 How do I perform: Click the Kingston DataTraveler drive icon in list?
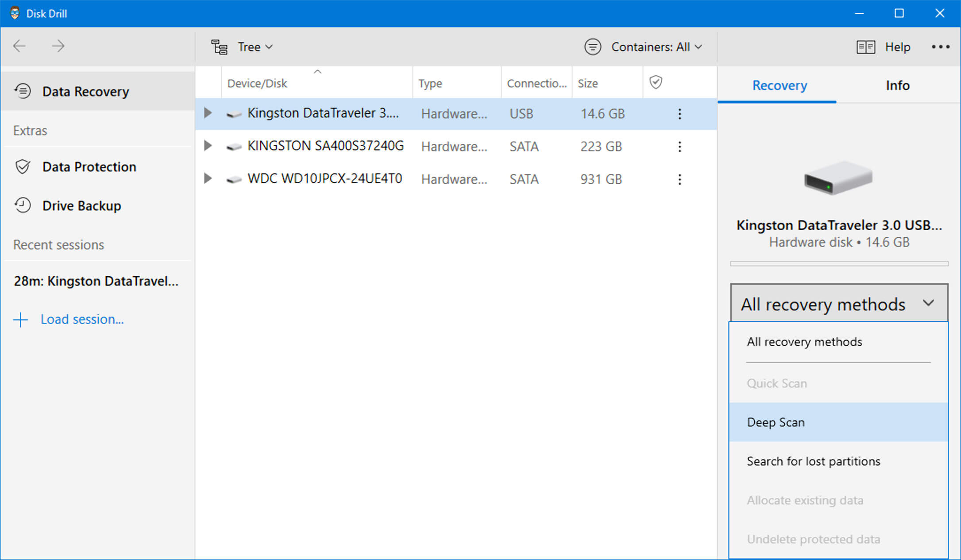pyautogui.click(x=234, y=115)
